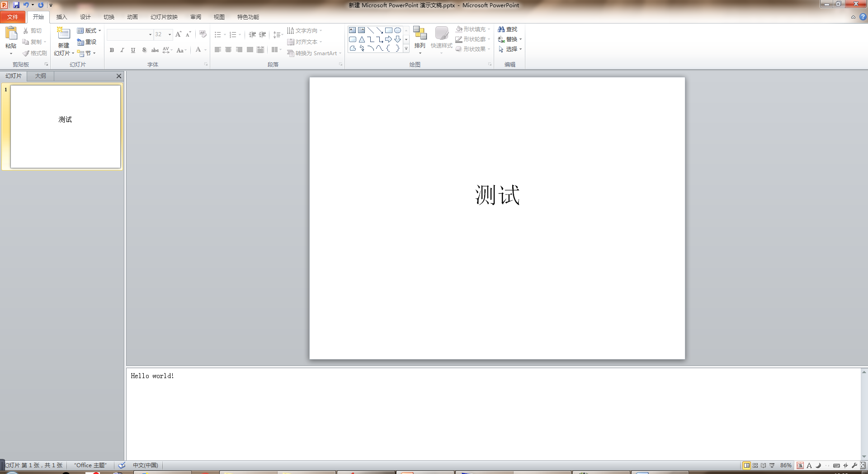Viewport: 868px width, 474px height.
Task: Click the 重设 (Reset) button
Action: point(86,42)
